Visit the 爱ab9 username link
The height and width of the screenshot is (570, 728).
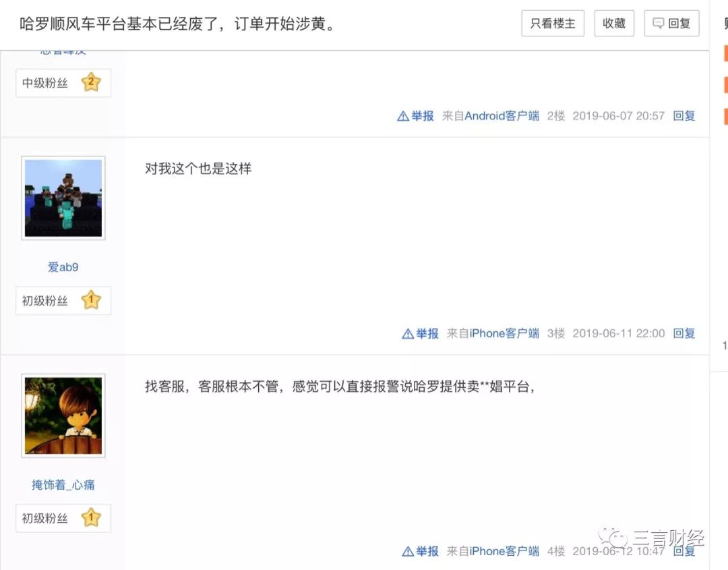click(x=63, y=267)
